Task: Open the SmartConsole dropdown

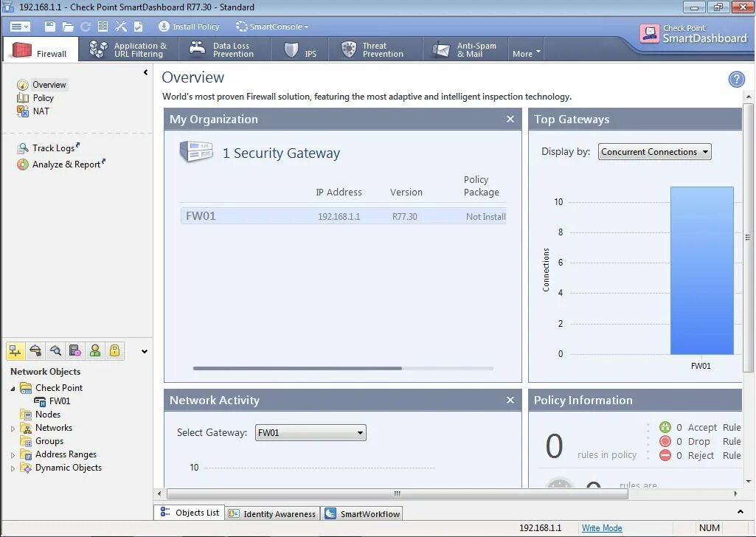Action: [272, 27]
